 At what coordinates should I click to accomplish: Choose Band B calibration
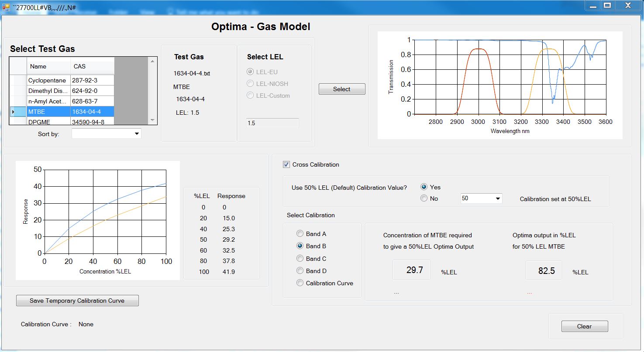[300, 246]
